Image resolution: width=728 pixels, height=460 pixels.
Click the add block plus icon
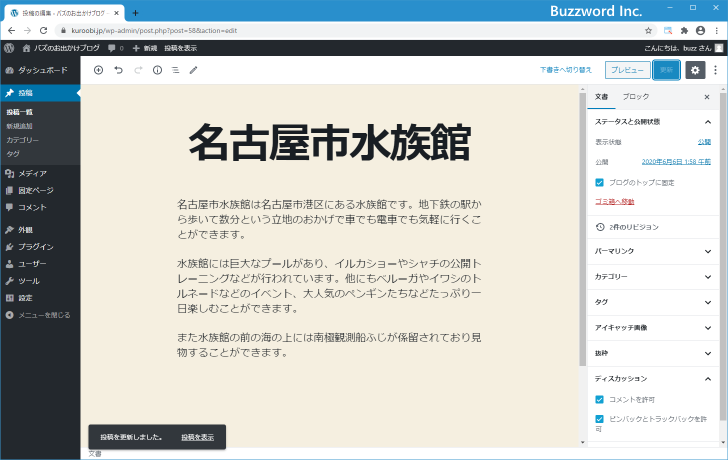pos(98,70)
